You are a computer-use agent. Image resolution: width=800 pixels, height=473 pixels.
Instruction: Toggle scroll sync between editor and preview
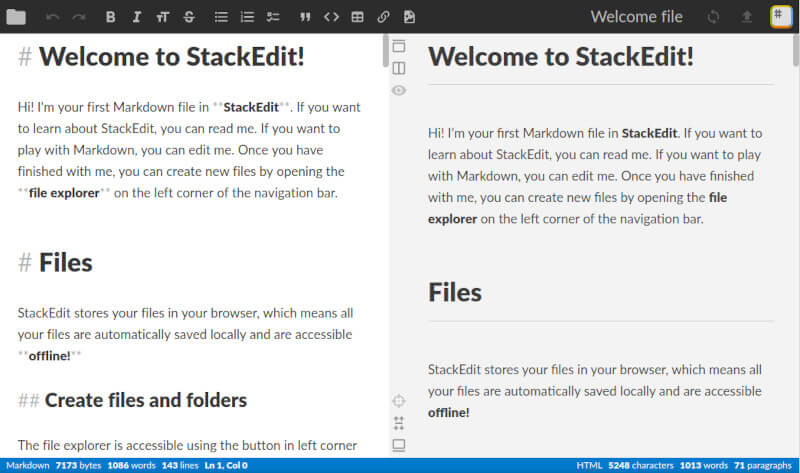(399, 423)
